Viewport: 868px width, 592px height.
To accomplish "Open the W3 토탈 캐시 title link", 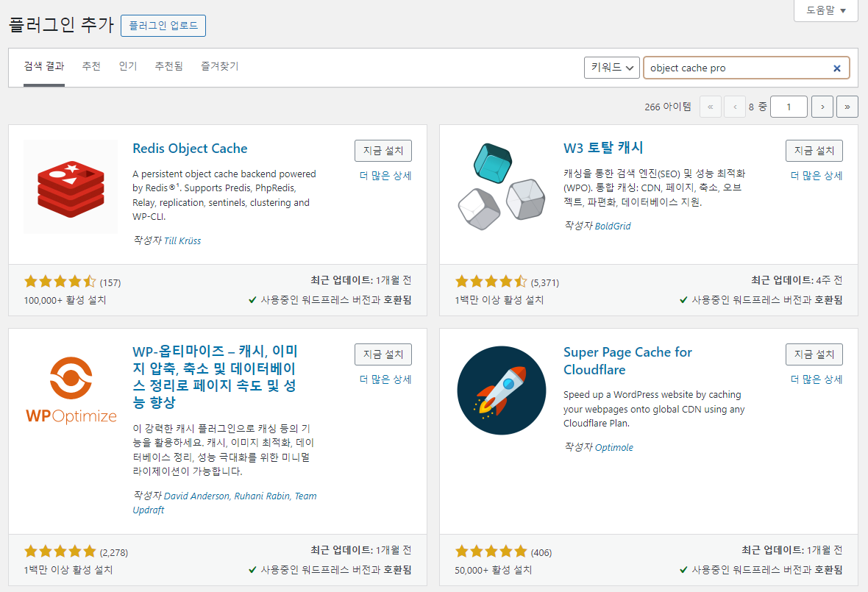I will [x=603, y=149].
